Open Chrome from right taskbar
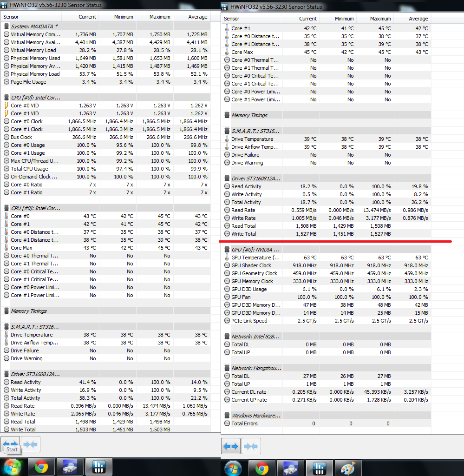Image resolution: width=464 pixels, height=476 pixels. click(x=261, y=468)
